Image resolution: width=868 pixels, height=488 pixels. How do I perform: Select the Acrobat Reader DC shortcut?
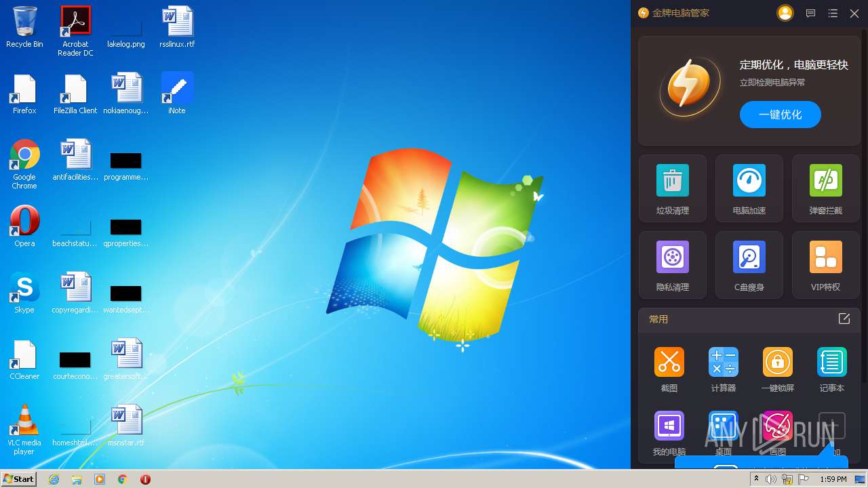click(x=75, y=31)
